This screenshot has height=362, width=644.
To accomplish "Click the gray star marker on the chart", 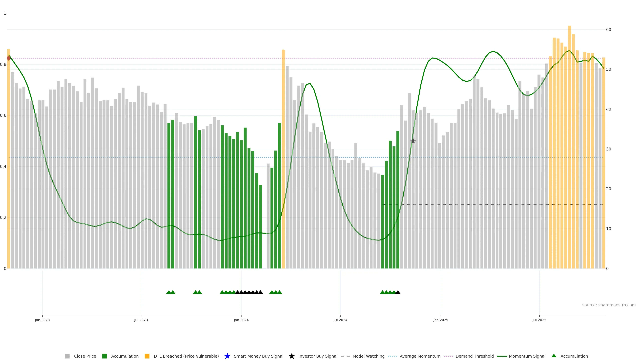I will tap(413, 141).
